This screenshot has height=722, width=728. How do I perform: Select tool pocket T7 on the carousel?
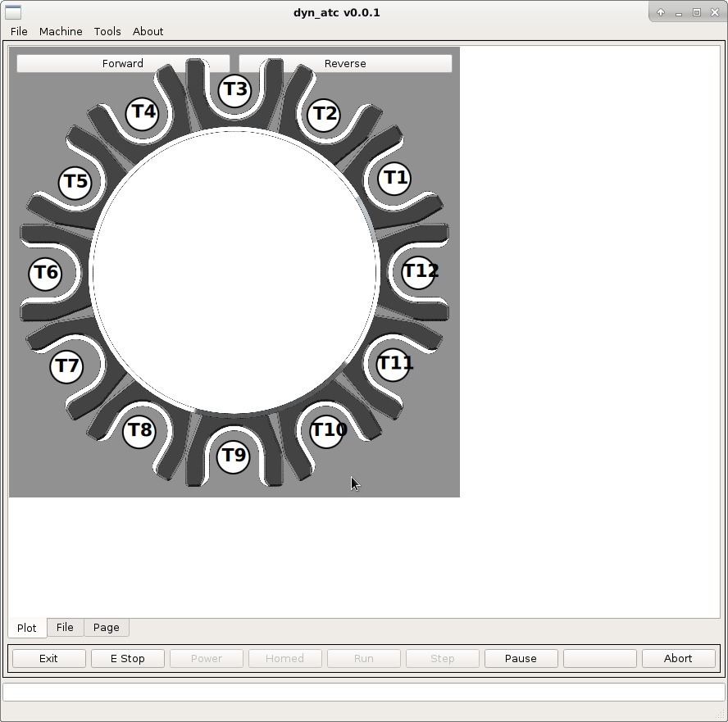click(x=67, y=366)
